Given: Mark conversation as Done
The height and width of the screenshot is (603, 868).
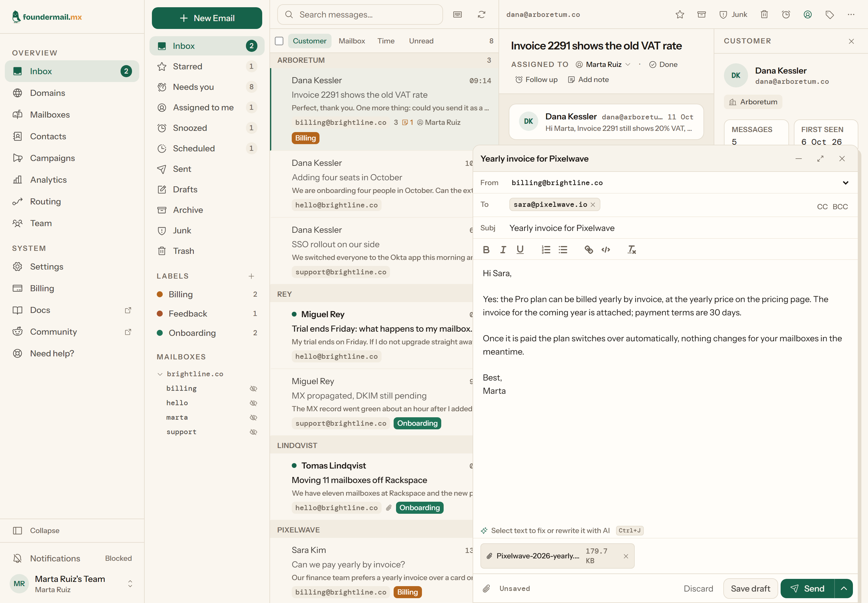Looking at the screenshot, I should point(663,65).
